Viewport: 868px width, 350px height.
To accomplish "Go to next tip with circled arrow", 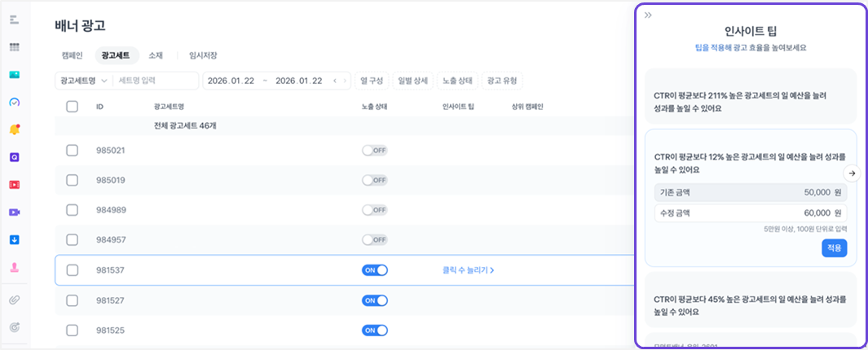I will click(x=852, y=173).
